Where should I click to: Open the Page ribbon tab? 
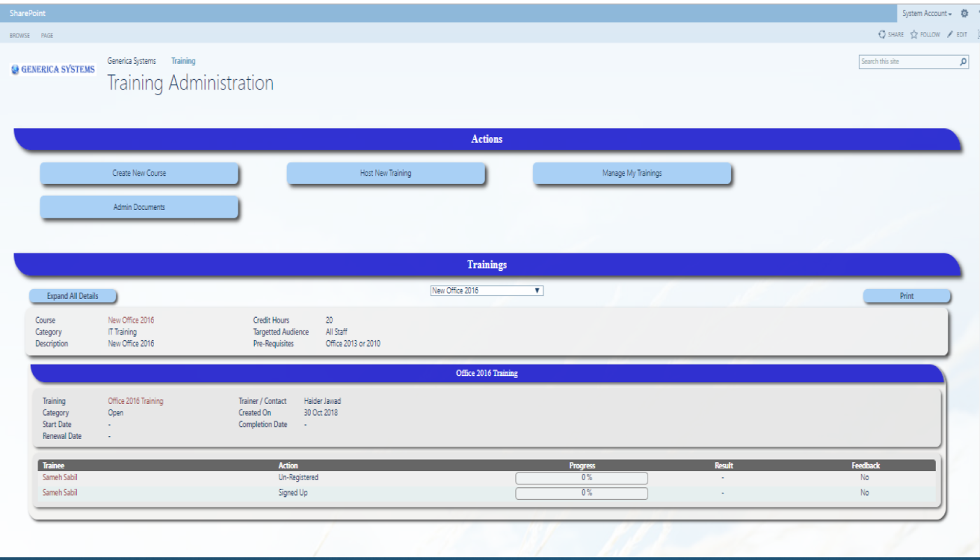click(47, 35)
